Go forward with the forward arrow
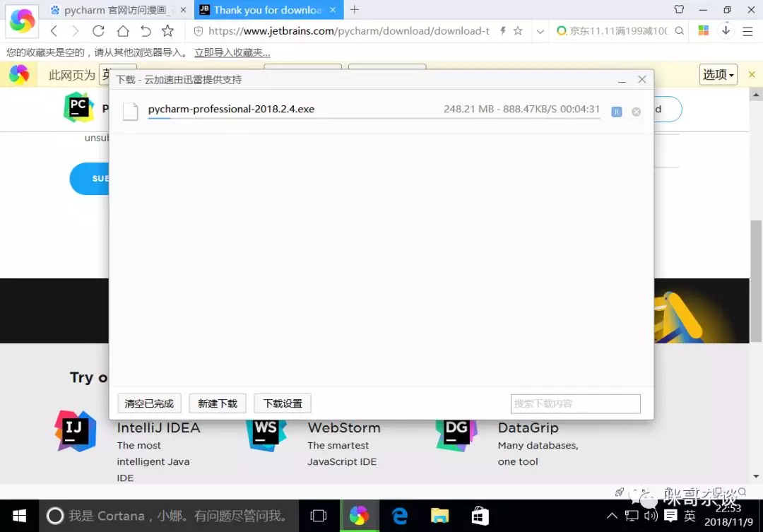 tap(76, 31)
